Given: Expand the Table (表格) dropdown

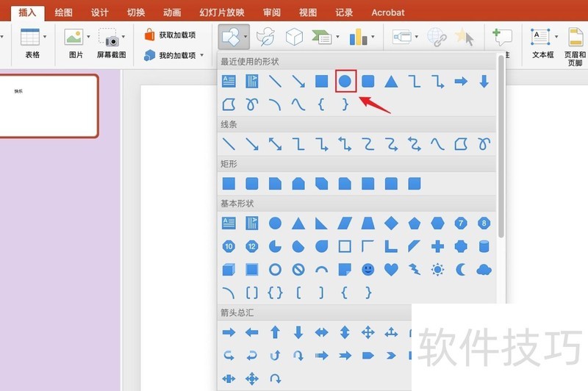Looking at the screenshot, I should (44, 36).
